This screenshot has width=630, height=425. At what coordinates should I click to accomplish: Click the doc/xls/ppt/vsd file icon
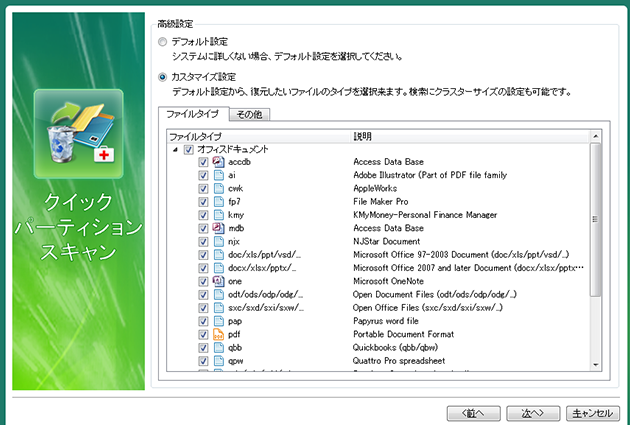pos(218,255)
